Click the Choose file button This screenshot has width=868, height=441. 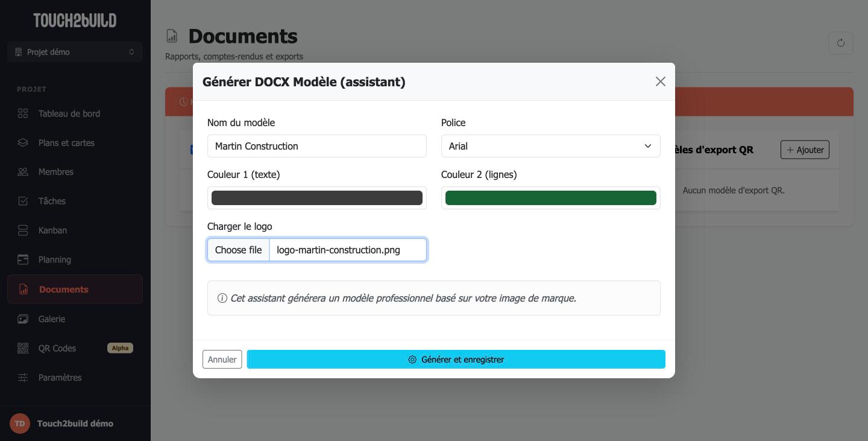pyautogui.click(x=238, y=250)
